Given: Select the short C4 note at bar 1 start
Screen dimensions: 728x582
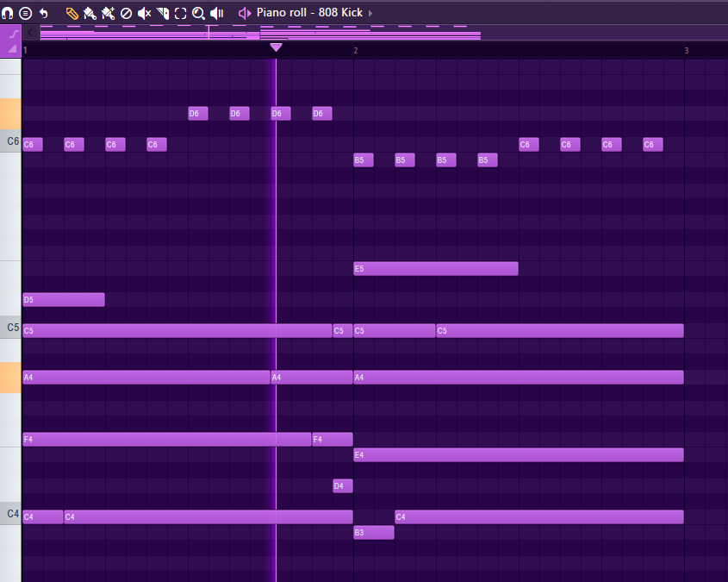Looking at the screenshot, I should [43, 517].
